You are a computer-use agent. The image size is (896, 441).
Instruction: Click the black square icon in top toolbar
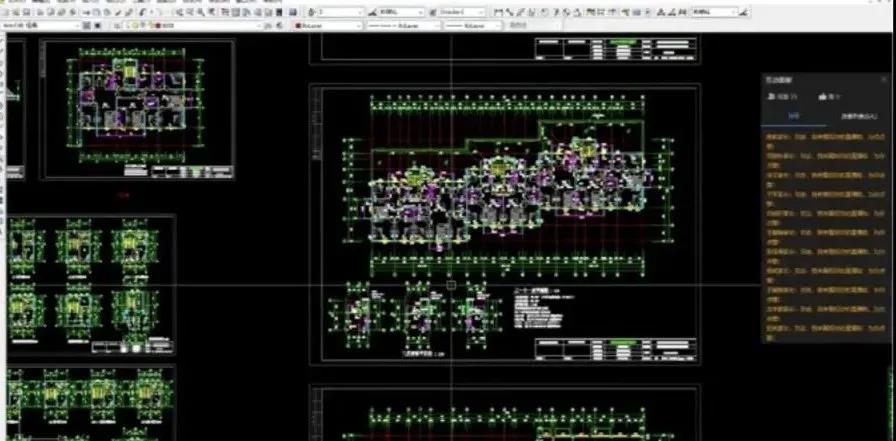(279, 12)
